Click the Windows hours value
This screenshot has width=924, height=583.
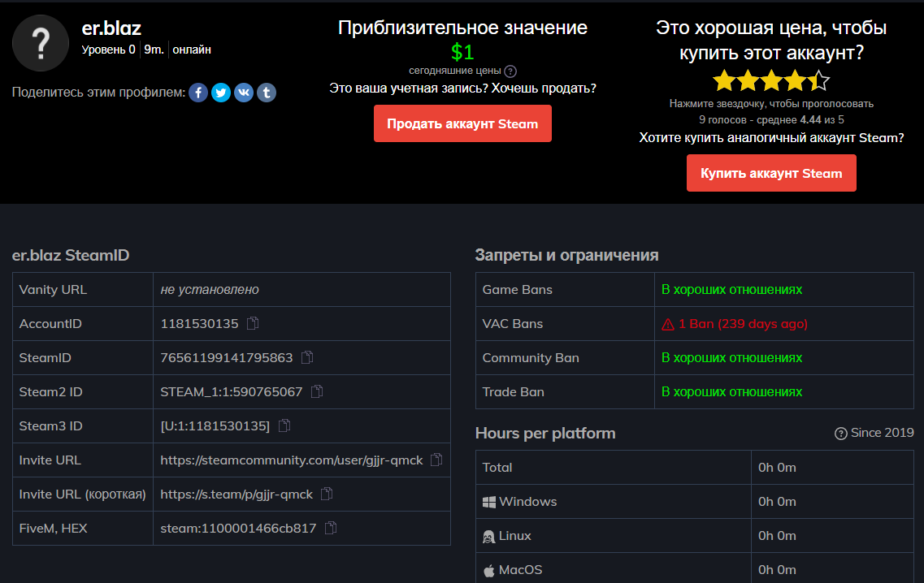[x=777, y=502]
